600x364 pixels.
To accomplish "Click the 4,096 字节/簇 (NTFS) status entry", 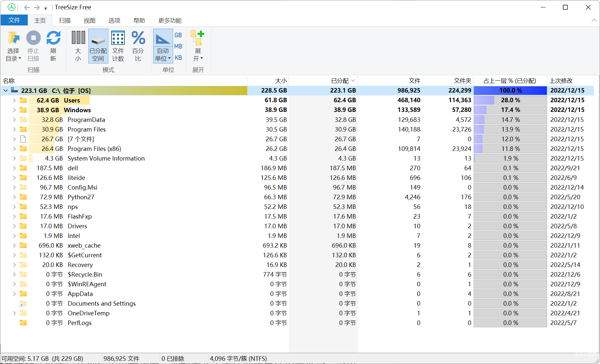I will tap(238, 359).
